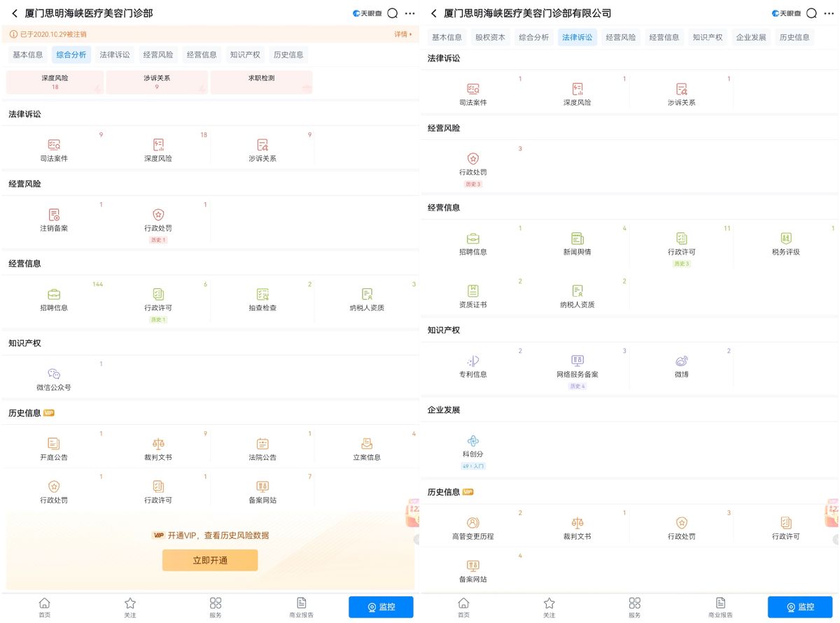Open 行政处罚 under 经营风险
Viewport: 840px width, 623px height.
[158, 216]
